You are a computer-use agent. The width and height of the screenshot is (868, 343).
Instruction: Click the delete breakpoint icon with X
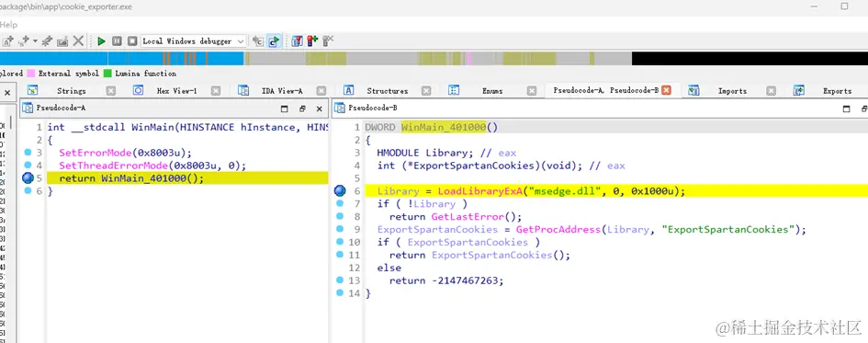click(328, 41)
